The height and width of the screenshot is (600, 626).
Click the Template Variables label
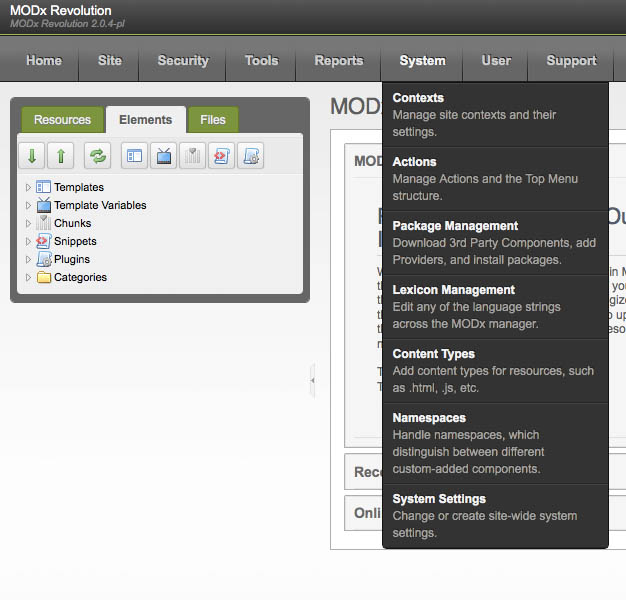click(x=100, y=205)
